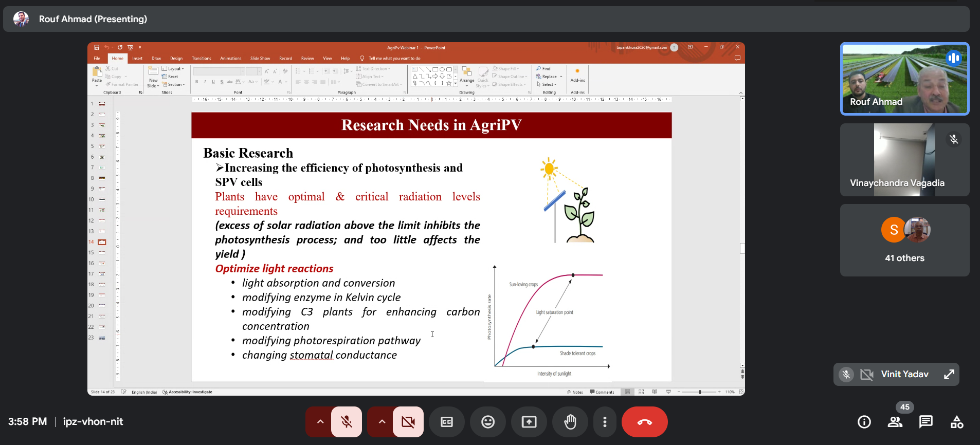The image size is (980, 445).
Task: Unmute the microphone
Action: [347, 422]
